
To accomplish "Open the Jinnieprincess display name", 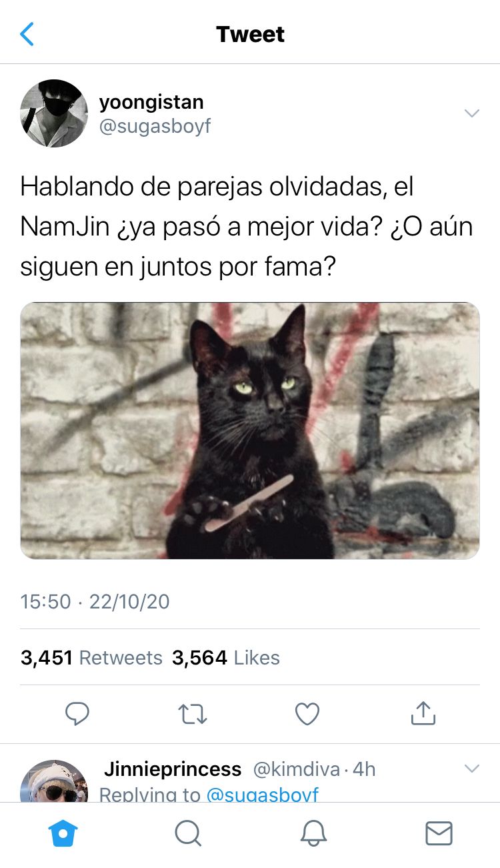I will [173, 769].
